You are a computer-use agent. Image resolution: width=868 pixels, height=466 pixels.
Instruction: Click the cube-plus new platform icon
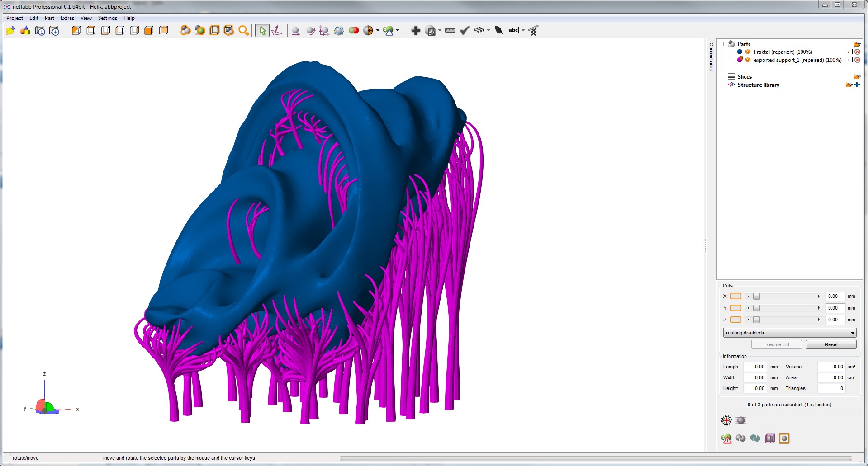pos(54,30)
